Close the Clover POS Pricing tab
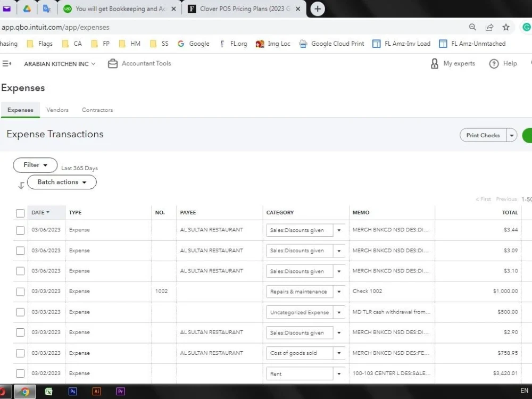This screenshot has height=399, width=532. point(298,9)
